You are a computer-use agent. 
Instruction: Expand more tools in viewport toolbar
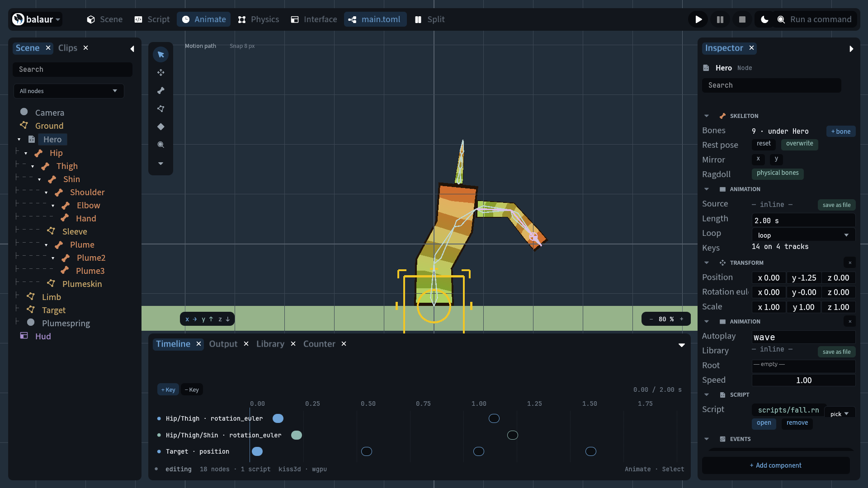pyautogui.click(x=160, y=163)
